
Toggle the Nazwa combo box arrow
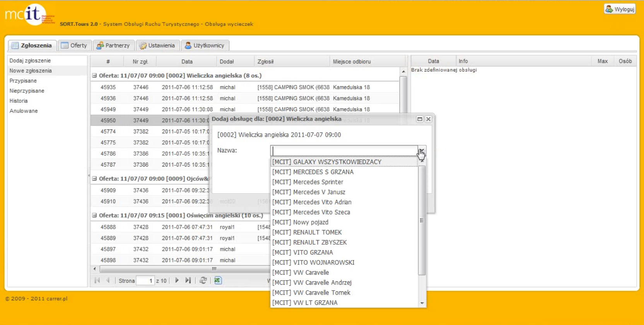(422, 150)
